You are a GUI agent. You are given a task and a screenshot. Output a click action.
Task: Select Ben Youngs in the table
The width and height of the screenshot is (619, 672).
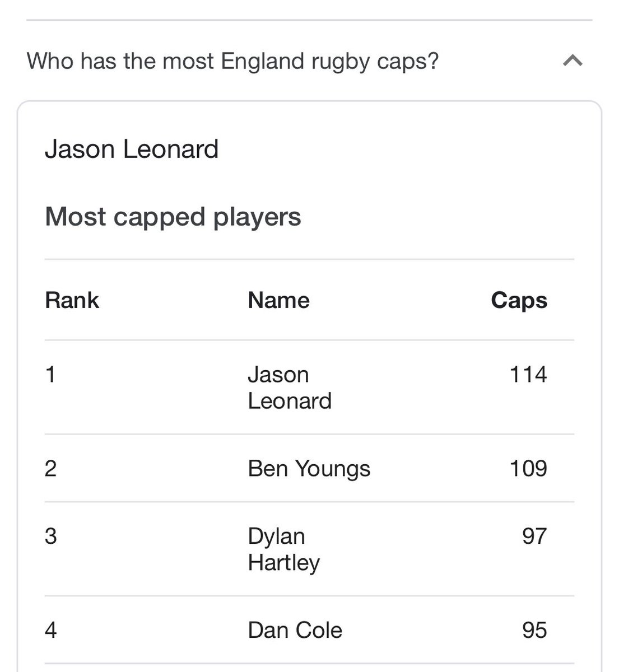(309, 468)
